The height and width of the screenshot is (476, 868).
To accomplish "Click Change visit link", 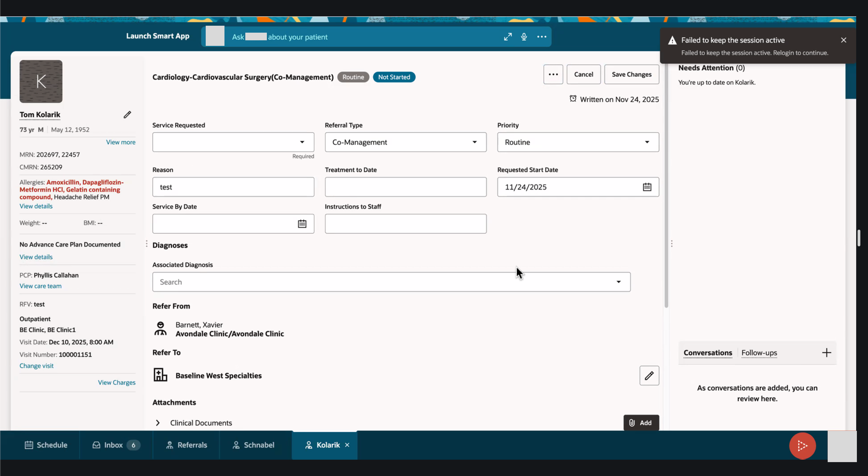I will [36, 366].
